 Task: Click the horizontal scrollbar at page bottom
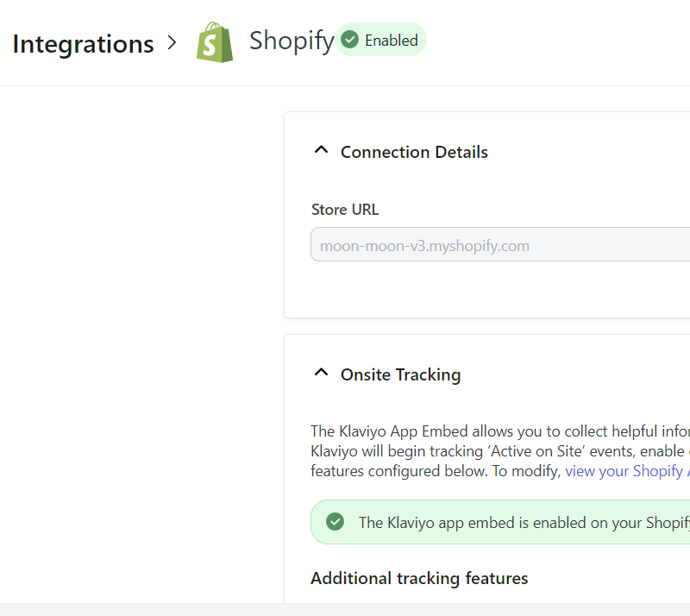pyautogui.click(x=345, y=609)
